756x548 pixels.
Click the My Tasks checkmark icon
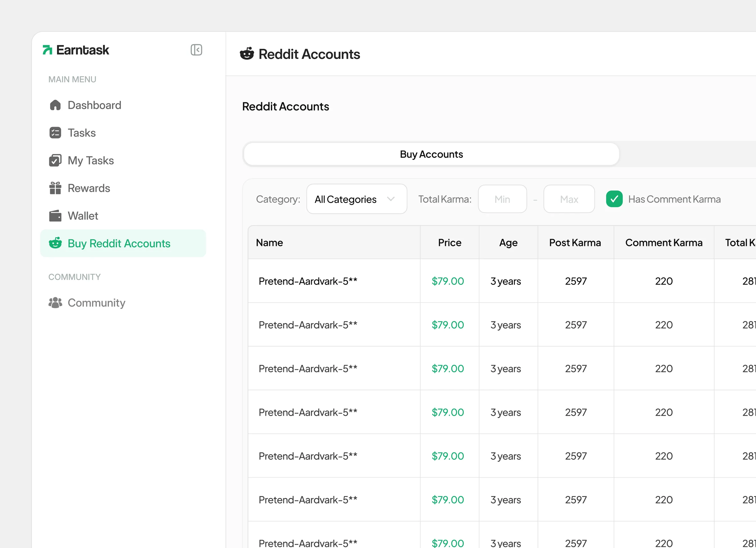pyautogui.click(x=55, y=160)
